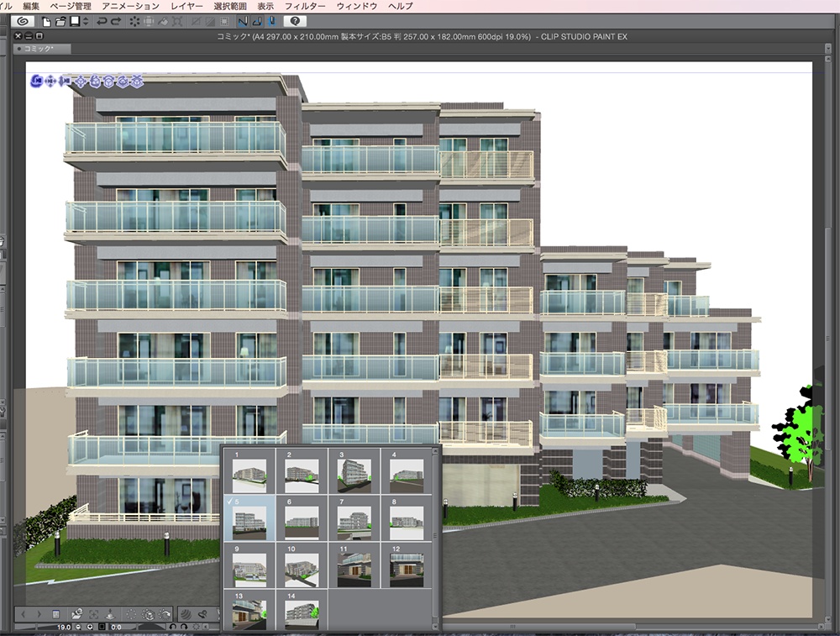Create a new file from the toolbar
The width and height of the screenshot is (840, 636).
(x=46, y=22)
